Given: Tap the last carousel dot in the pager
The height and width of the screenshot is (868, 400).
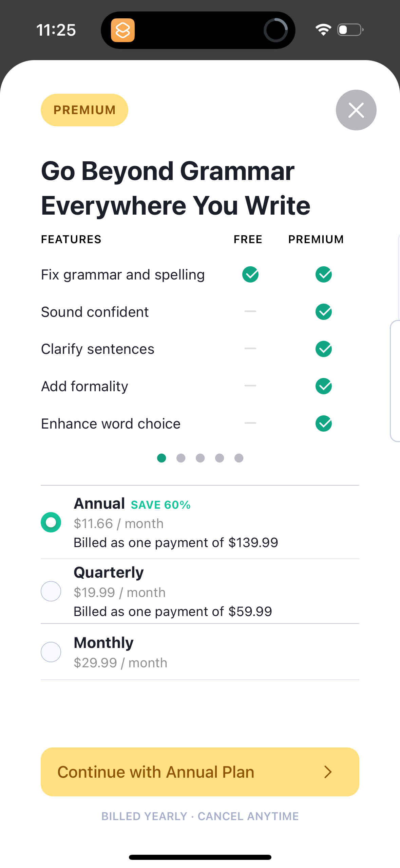Looking at the screenshot, I should 239,458.
